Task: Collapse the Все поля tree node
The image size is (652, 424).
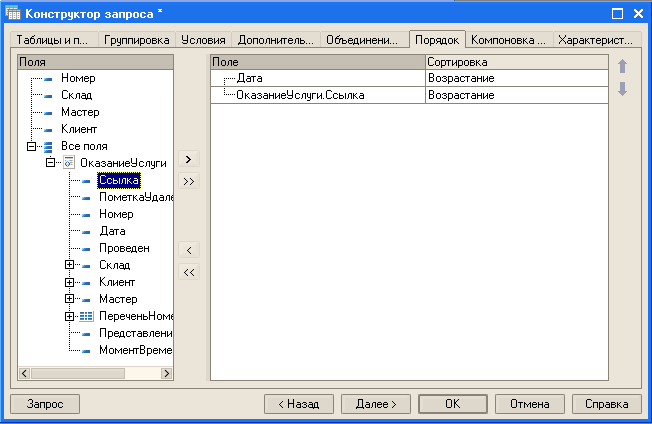Action: pyautogui.click(x=32, y=146)
